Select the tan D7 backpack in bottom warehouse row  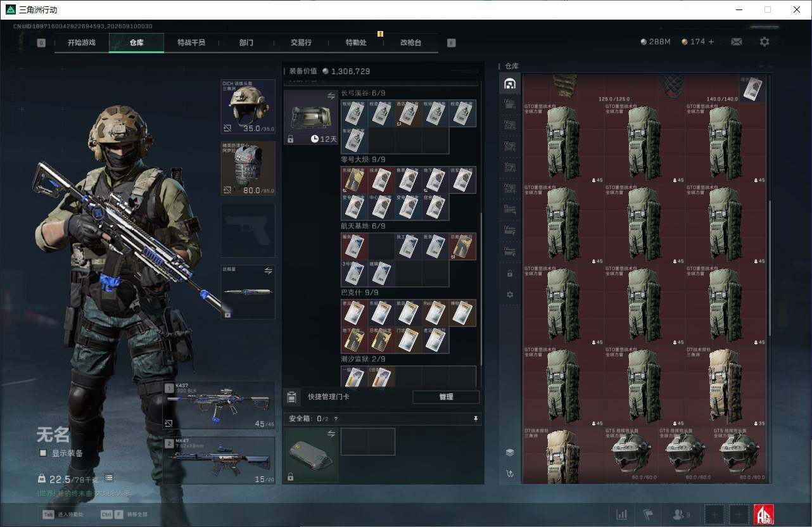pos(563,455)
